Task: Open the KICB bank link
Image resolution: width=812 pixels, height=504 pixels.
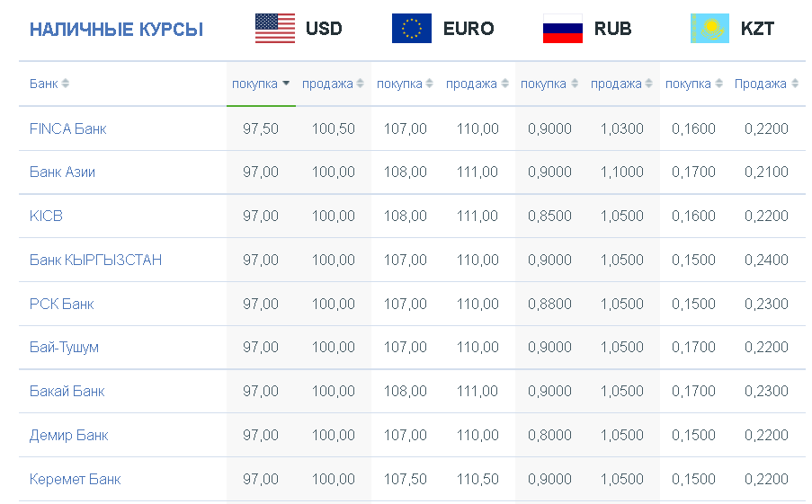Action: (x=46, y=216)
